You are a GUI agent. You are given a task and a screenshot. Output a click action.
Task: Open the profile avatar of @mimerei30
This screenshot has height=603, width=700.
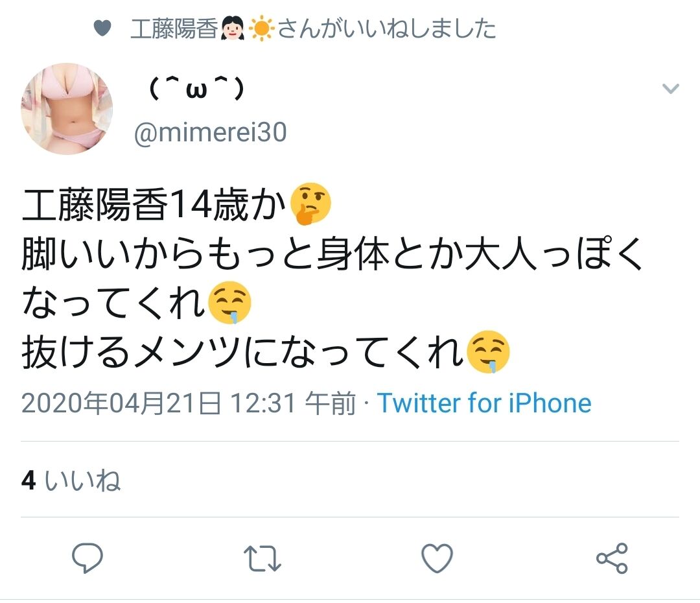pyautogui.click(x=67, y=108)
